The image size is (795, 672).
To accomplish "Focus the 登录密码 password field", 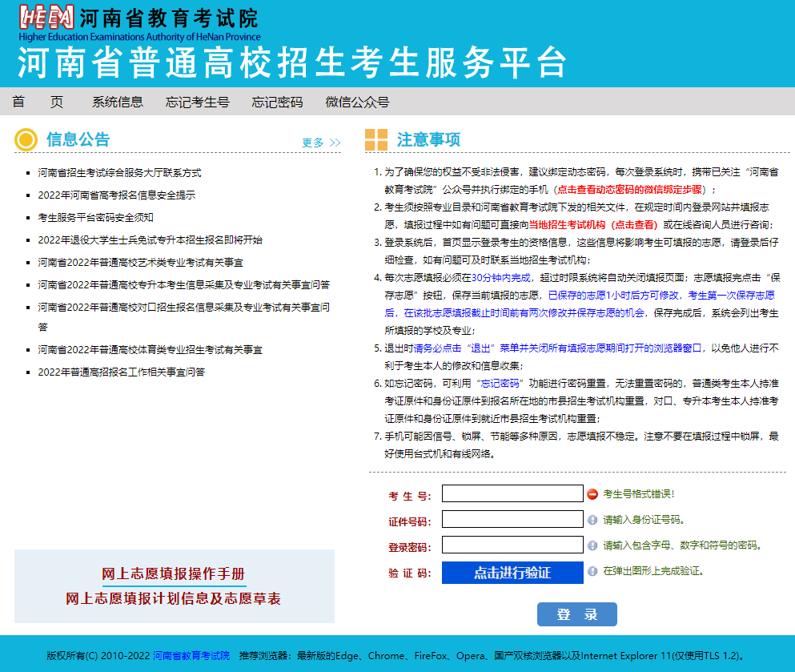I will coord(512,545).
